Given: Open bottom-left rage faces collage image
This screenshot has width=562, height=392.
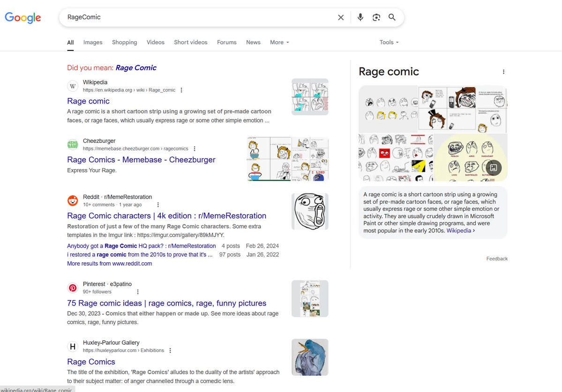Looking at the screenshot, I should coord(396,157).
